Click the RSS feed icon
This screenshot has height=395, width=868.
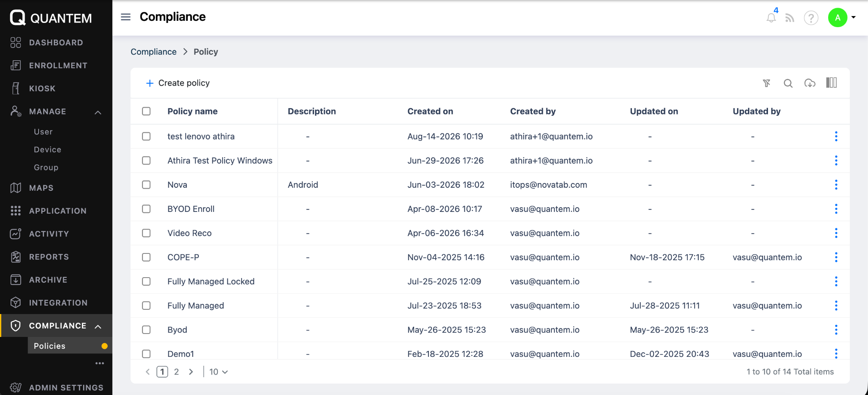(790, 18)
